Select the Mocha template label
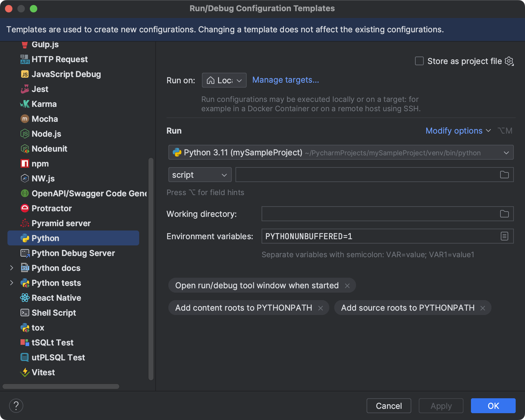Image resolution: width=525 pixels, height=420 pixels. click(45, 119)
